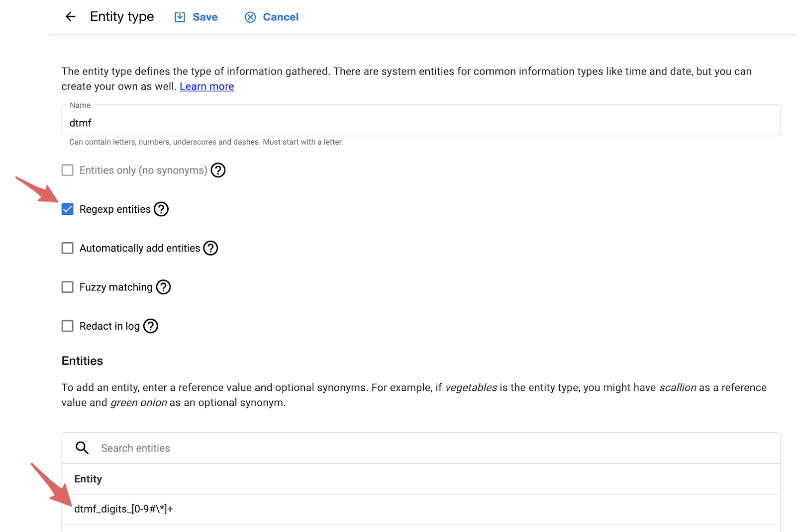The image size is (796, 532).
Task: Show help for Automatically add entities
Action: pos(211,248)
